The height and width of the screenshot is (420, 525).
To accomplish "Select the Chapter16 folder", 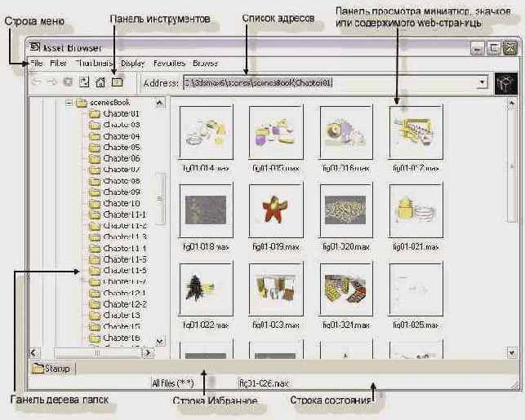I will 114,338.
